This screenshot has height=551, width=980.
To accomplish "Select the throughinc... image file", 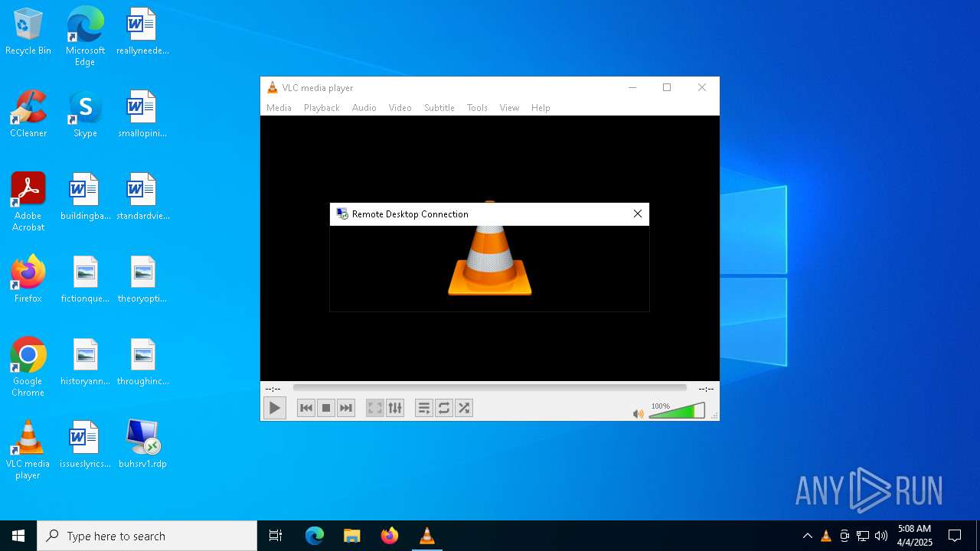I will [142, 363].
